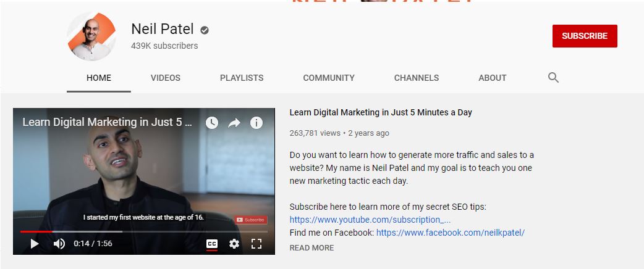Switch to the HOME tab
644x269 pixels.
98,78
